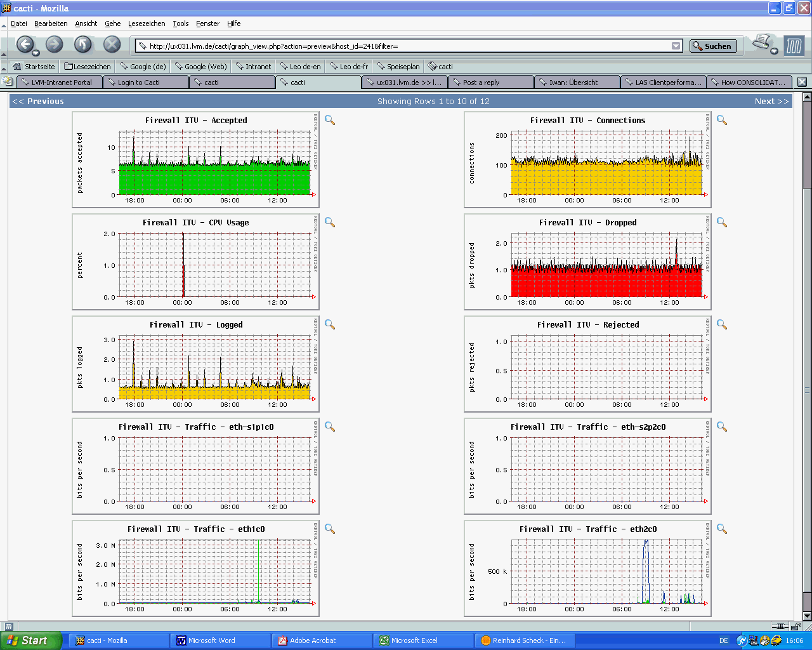Viewport: 812px width, 650px height.
Task: Switch to Adobe Acrobat taskbar item
Action: coord(322,640)
